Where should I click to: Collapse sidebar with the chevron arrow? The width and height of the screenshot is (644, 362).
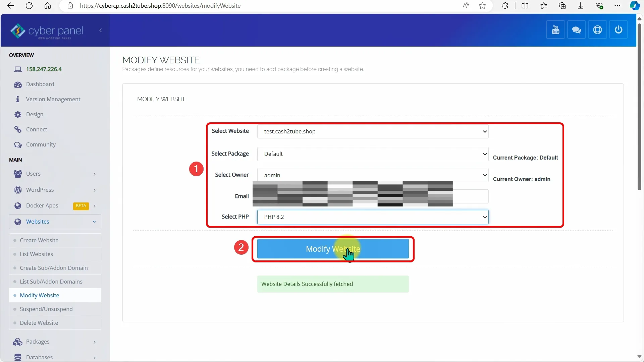point(101,31)
